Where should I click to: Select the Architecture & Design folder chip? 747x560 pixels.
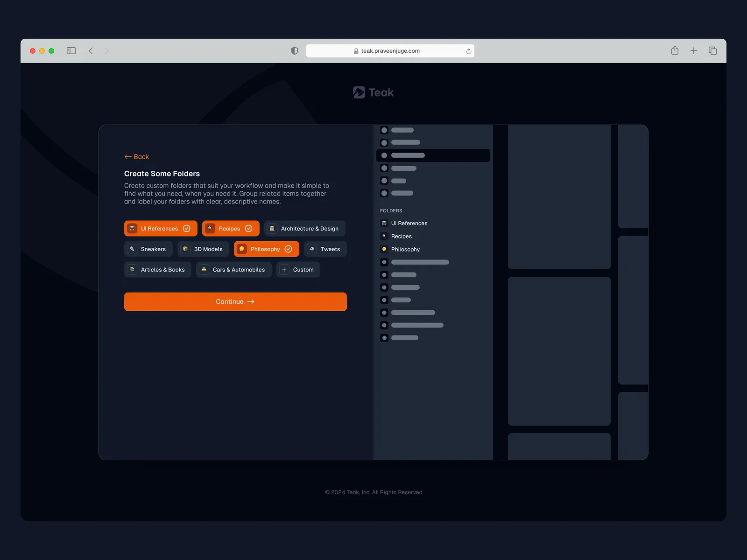(304, 229)
